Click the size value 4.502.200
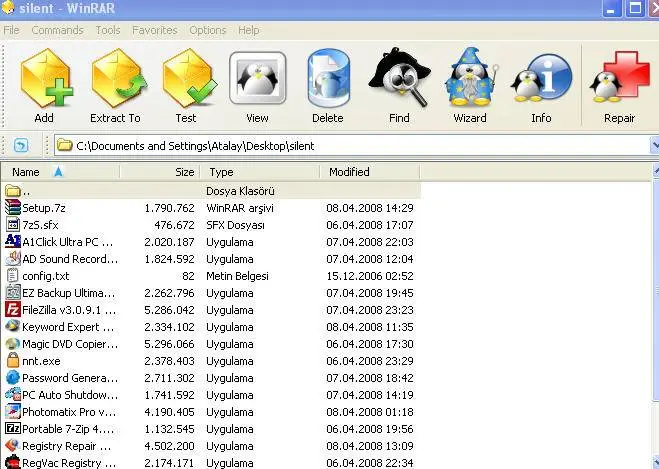The width and height of the screenshot is (659, 469). tap(169, 446)
